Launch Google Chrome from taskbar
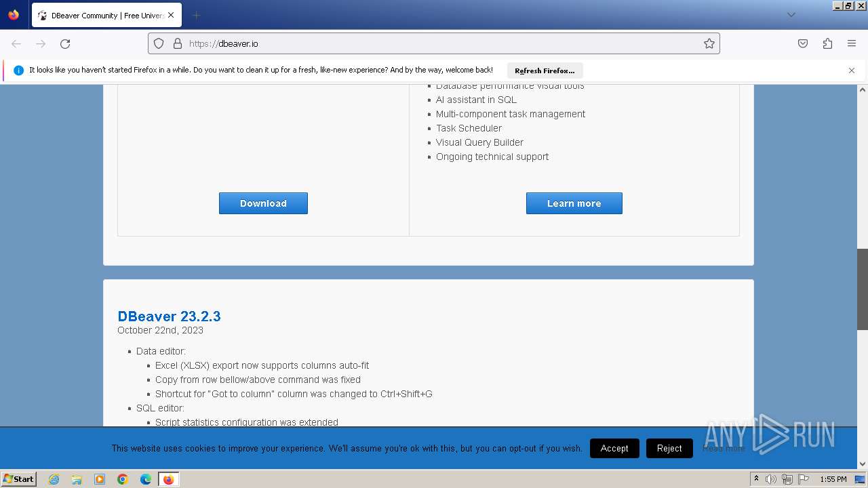868x488 pixels. click(123, 479)
